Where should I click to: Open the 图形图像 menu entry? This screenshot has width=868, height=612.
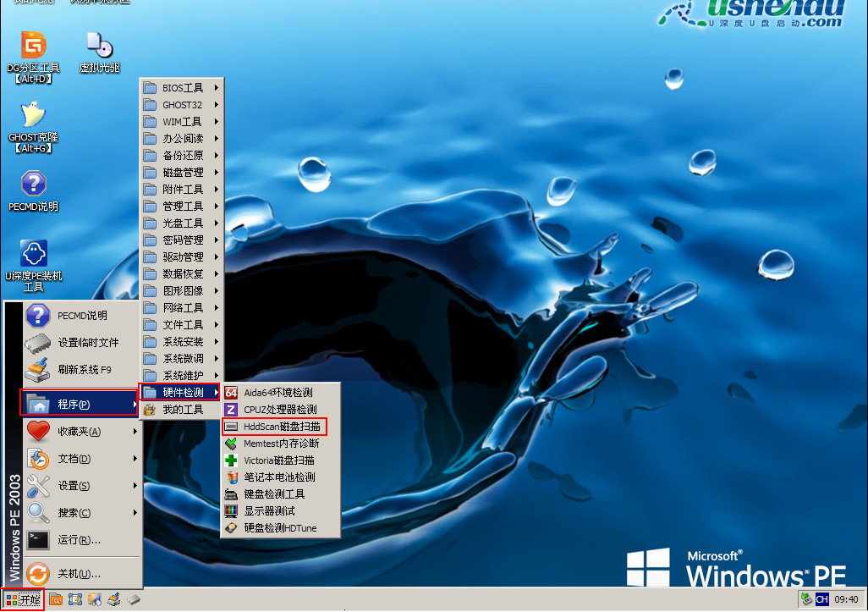coord(182,291)
